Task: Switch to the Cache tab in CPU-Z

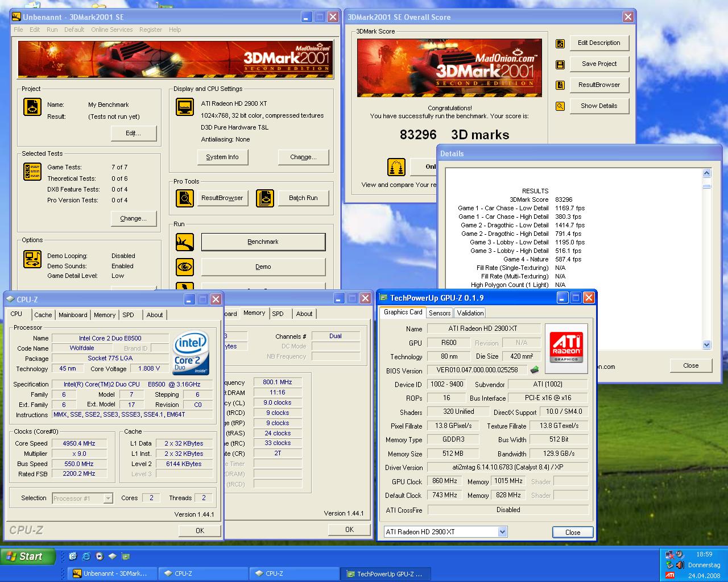Action: pyautogui.click(x=43, y=315)
